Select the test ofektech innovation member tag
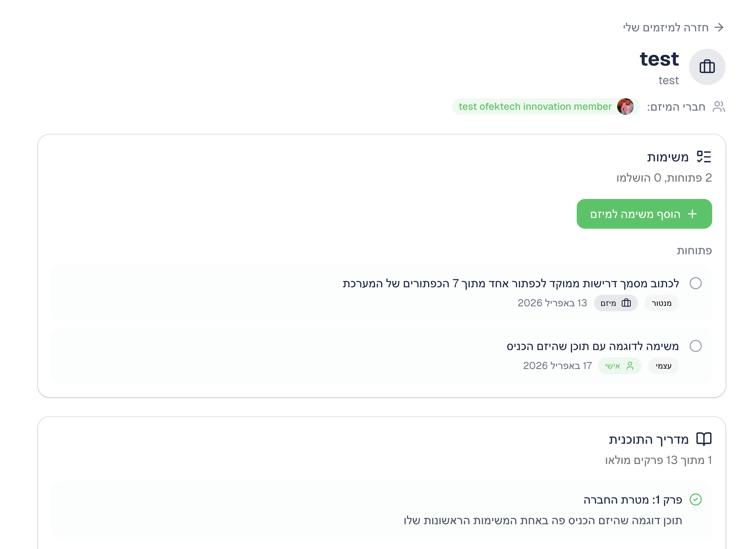This screenshot has height=549, width=756. tap(535, 106)
